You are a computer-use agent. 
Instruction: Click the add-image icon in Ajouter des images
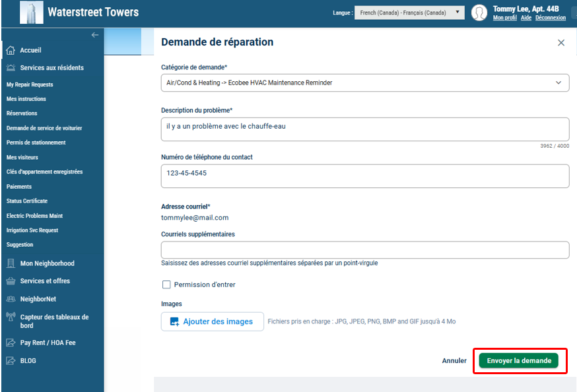click(174, 322)
